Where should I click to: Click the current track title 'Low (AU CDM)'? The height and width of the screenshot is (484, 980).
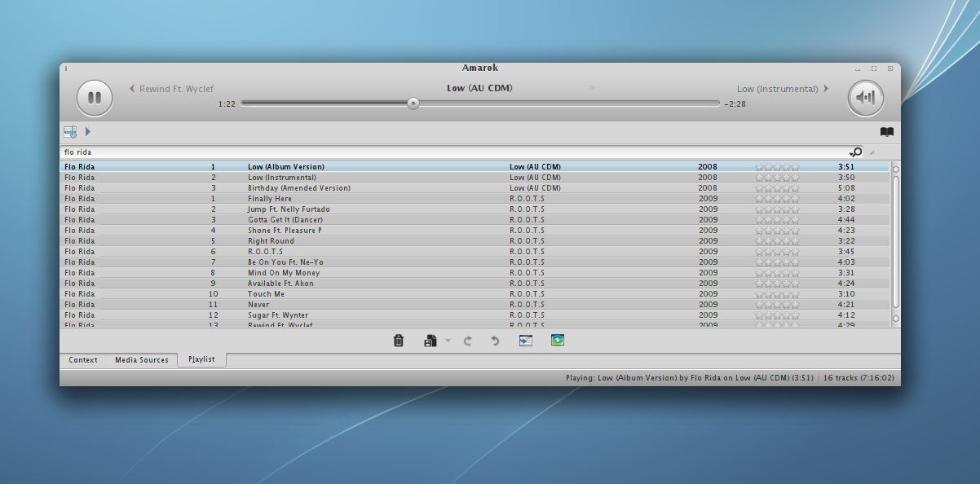[479, 88]
